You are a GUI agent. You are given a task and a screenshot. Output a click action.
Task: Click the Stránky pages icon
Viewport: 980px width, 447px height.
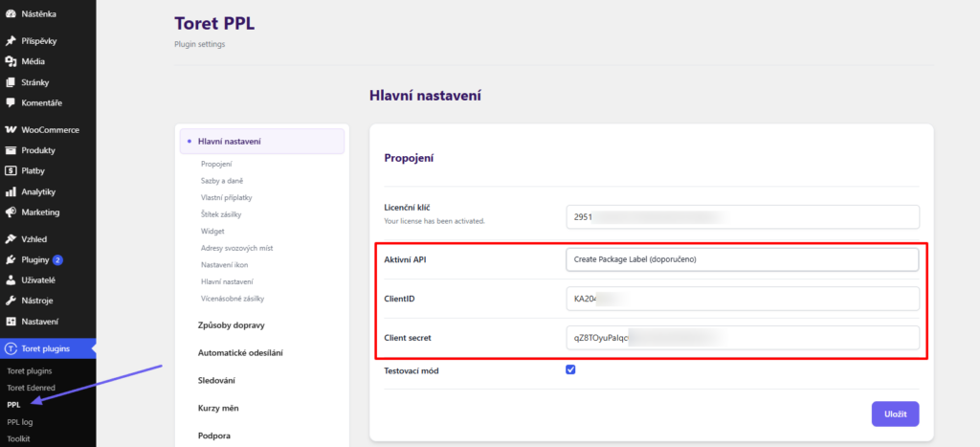click(x=10, y=82)
